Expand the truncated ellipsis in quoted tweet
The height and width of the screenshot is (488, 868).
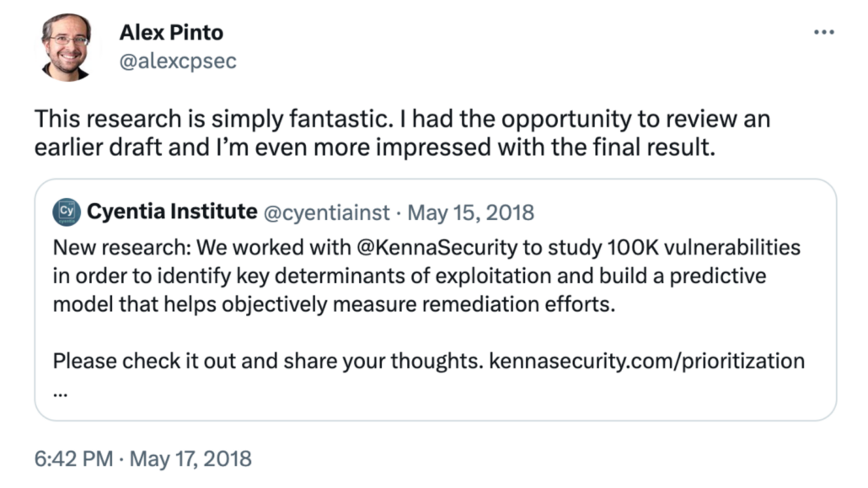click(x=61, y=394)
